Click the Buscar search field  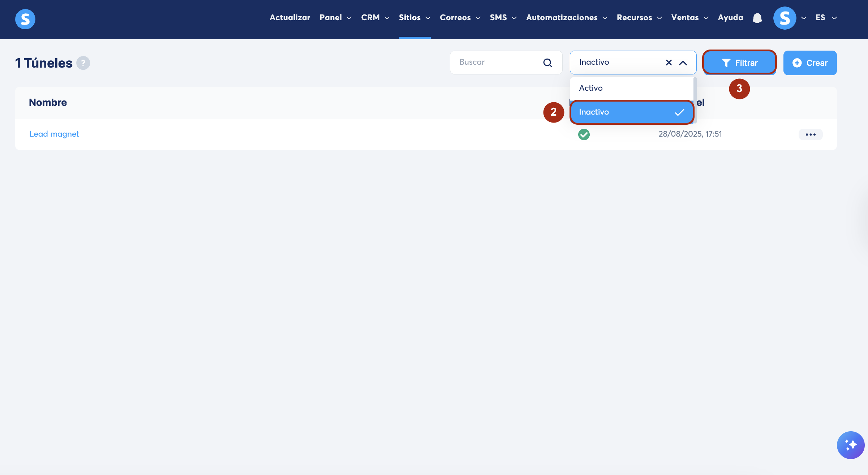point(497,62)
